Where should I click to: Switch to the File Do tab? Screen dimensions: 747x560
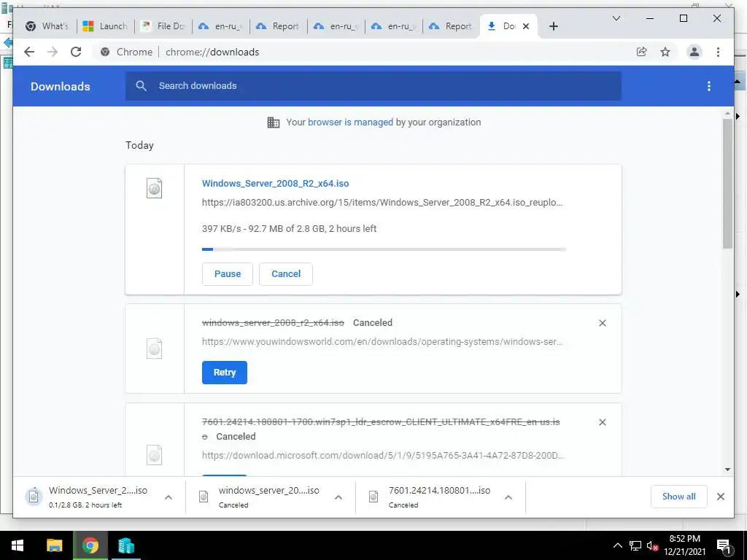[x=163, y=26]
